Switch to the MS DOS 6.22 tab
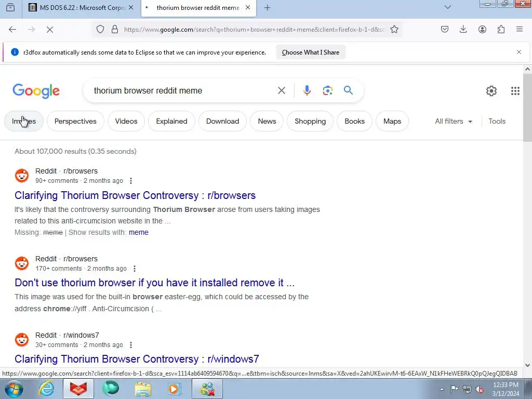Screen dimensions: 532x399 tap(82, 7)
